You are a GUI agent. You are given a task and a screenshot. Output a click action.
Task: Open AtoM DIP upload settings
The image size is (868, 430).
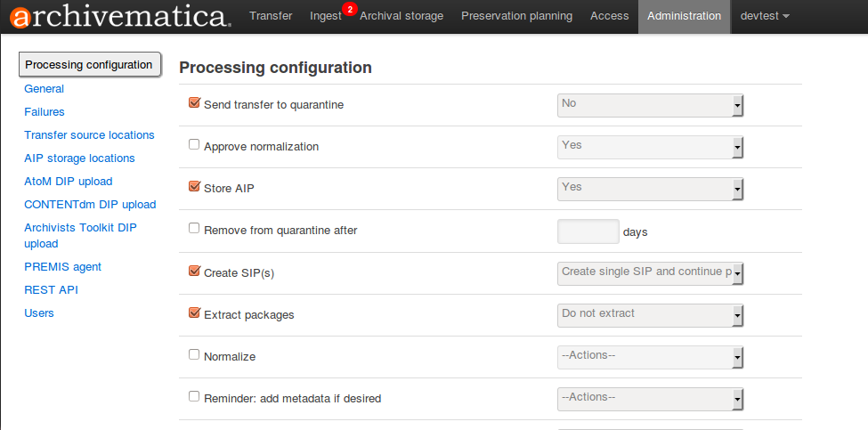coord(69,182)
